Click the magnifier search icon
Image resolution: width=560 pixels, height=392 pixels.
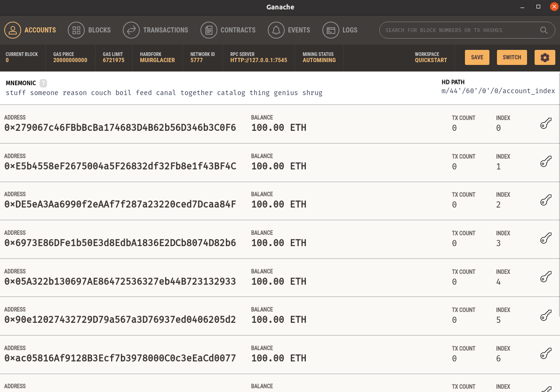pos(544,30)
